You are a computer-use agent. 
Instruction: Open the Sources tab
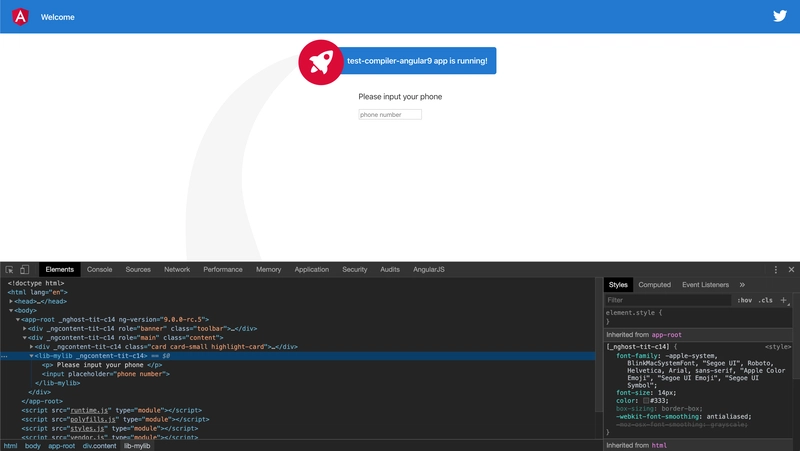pos(138,269)
